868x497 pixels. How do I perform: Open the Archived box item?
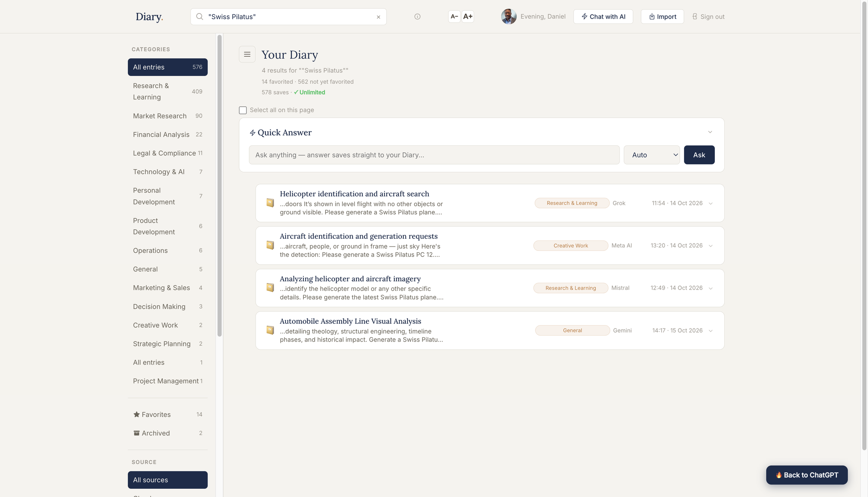click(x=168, y=433)
